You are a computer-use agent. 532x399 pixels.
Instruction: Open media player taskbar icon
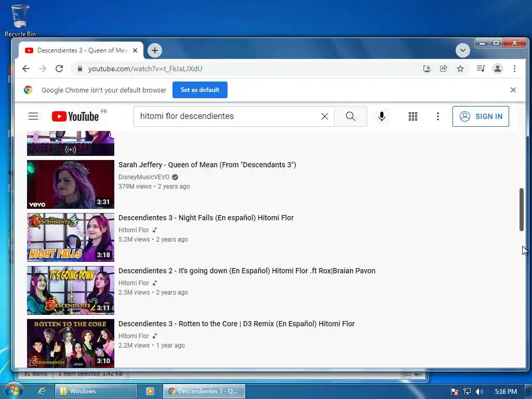pyautogui.click(x=150, y=391)
